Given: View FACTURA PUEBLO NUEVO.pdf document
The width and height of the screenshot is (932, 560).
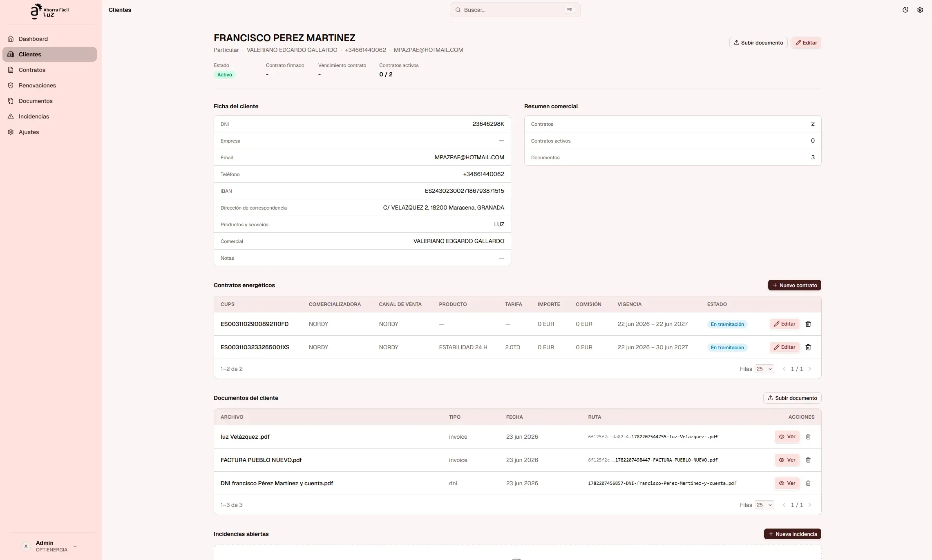Looking at the screenshot, I should (x=787, y=460).
